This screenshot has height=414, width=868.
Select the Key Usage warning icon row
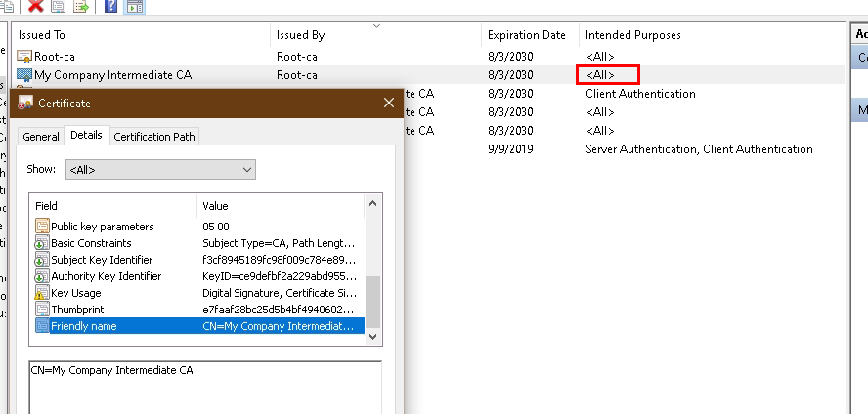(42, 293)
